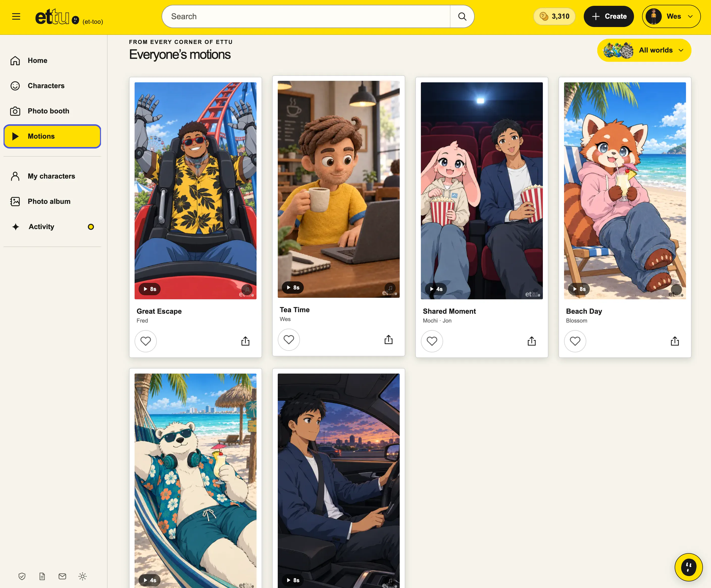Play the Tea Time 8s badge
The height and width of the screenshot is (588, 711).
tap(293, 288)
